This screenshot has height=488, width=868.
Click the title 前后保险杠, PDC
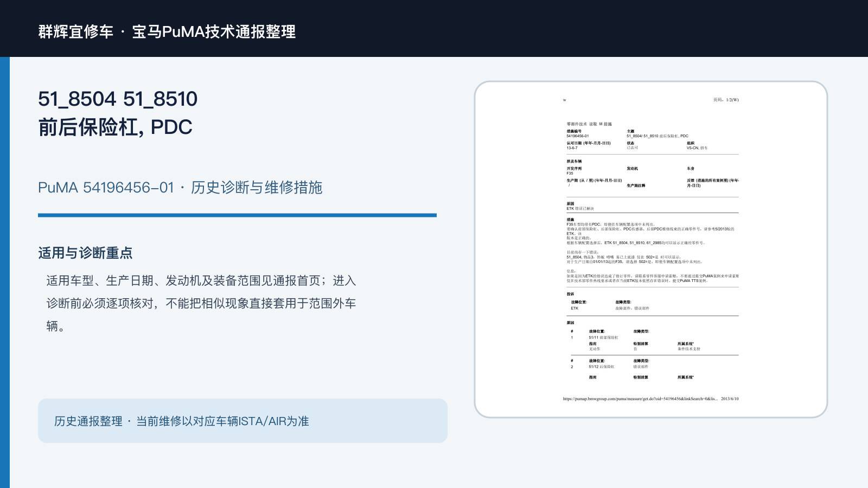(115, 127)
